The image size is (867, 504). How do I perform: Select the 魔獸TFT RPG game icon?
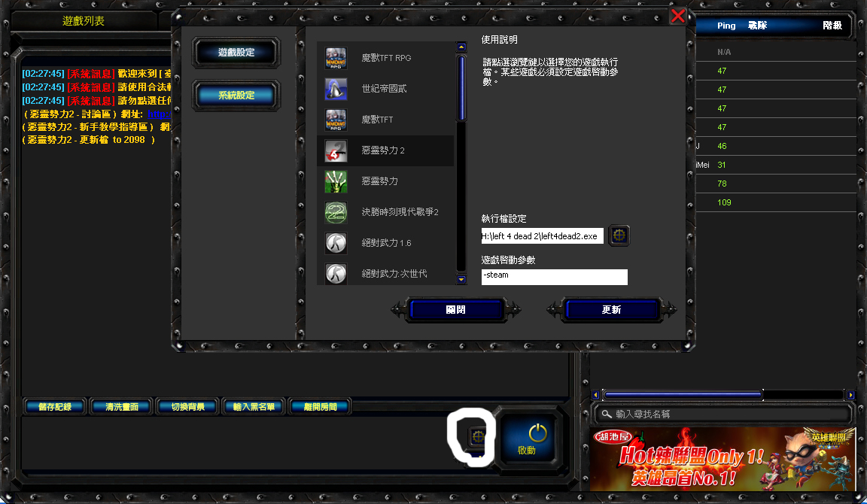pyautogui.click(x=336, y=58)
